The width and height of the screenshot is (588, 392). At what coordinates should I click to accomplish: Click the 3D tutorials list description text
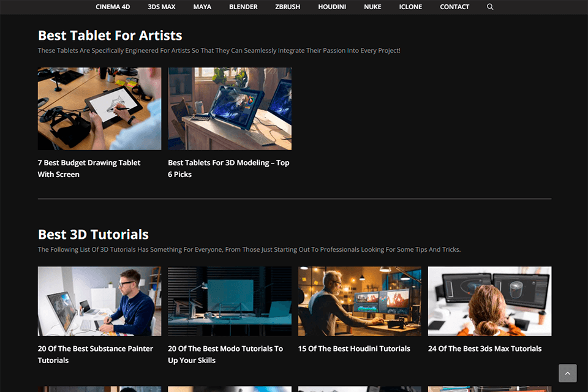tap(249, 249)
